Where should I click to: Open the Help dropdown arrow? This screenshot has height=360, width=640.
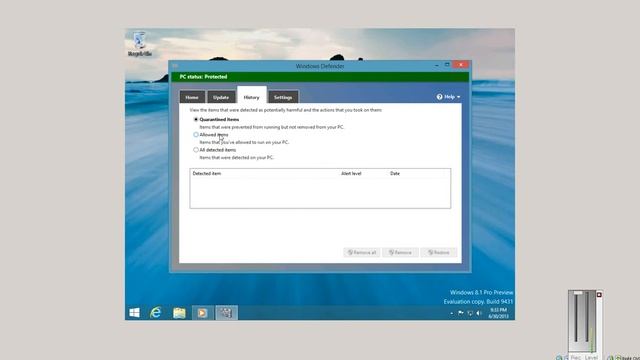point(458,97)
